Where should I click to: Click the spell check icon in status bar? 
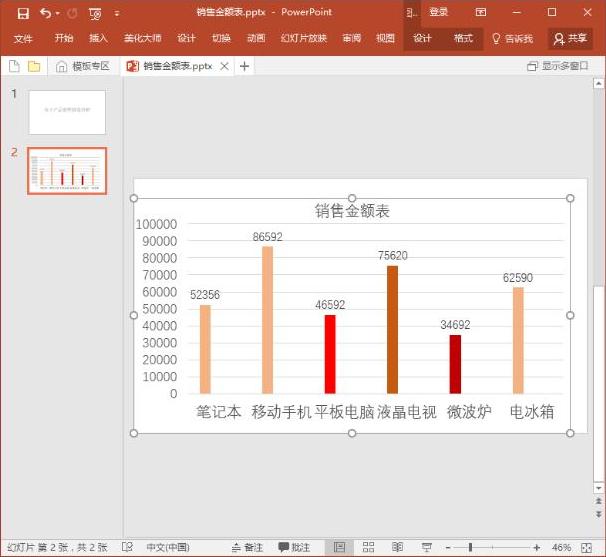click(127, 547)
